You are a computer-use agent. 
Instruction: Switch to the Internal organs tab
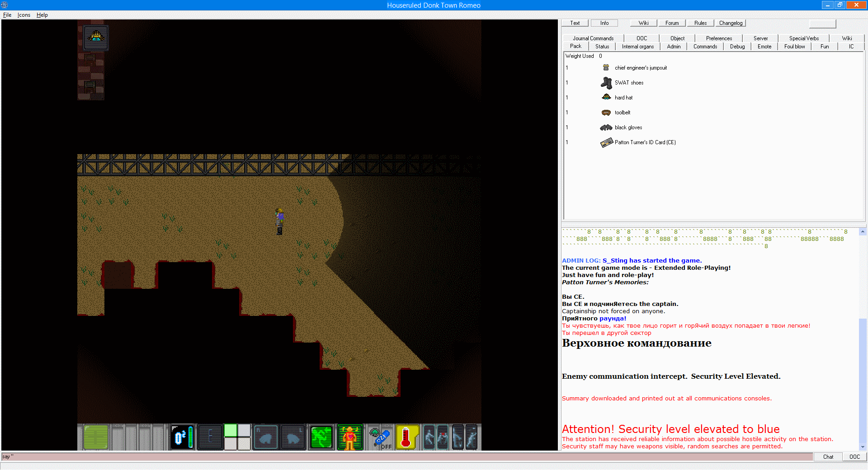click(637, 47)
